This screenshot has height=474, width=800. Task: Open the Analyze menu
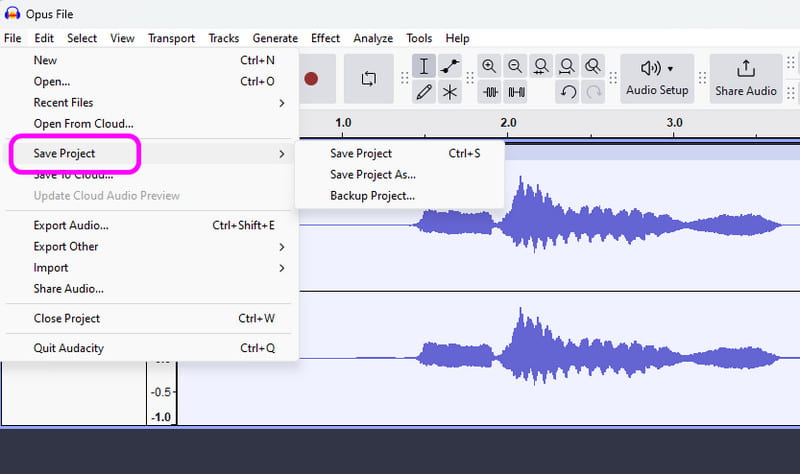(373, 38)
